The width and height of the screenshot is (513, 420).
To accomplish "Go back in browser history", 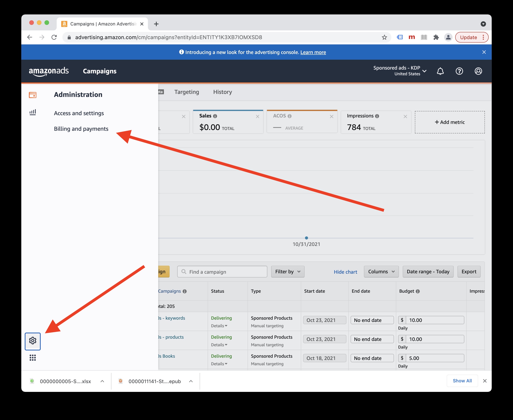I will coord(30,37).
